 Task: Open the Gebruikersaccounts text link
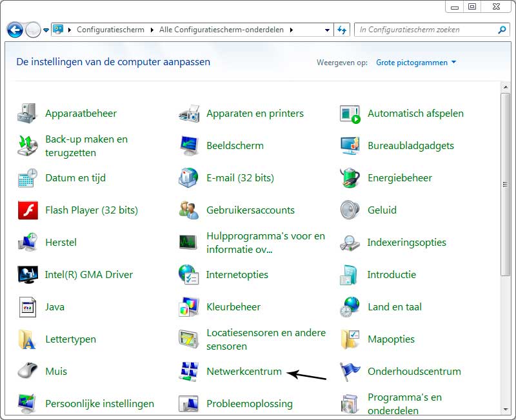pos(250,210)
